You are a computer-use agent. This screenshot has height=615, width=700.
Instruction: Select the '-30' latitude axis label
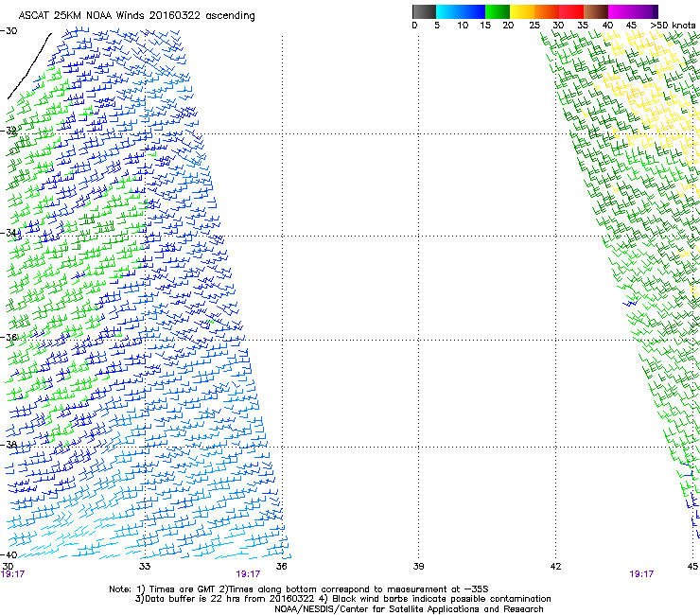(x=9, y=31)
